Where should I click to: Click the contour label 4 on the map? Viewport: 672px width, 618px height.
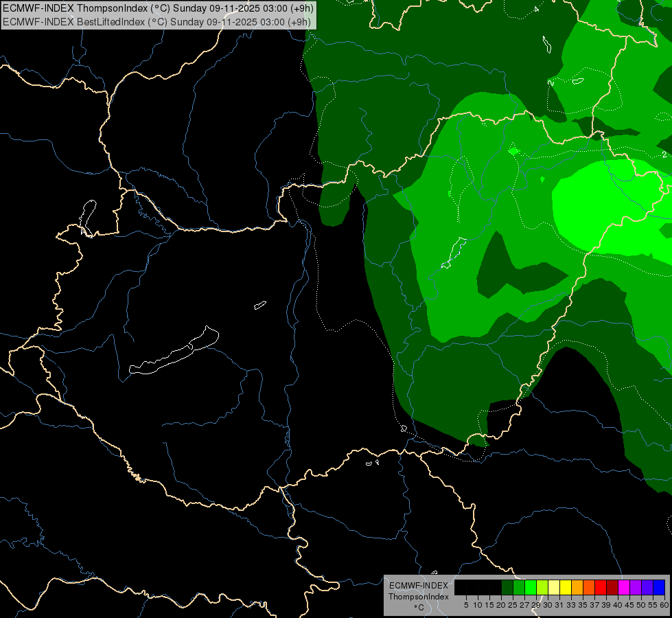(537, 8)
